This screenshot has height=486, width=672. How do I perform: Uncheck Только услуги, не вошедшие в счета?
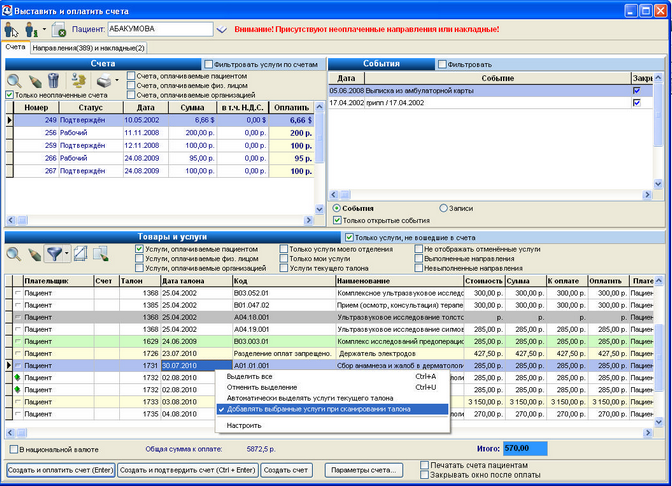(x=349, y=237)
